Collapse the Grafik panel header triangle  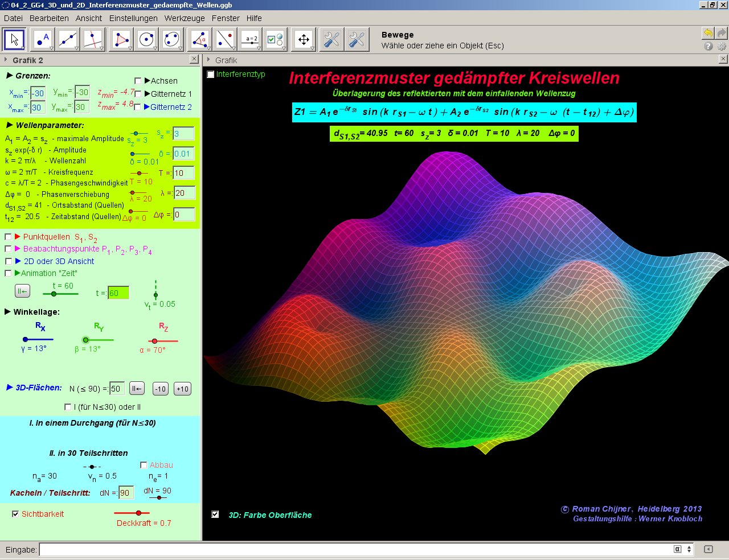[209, 60]
